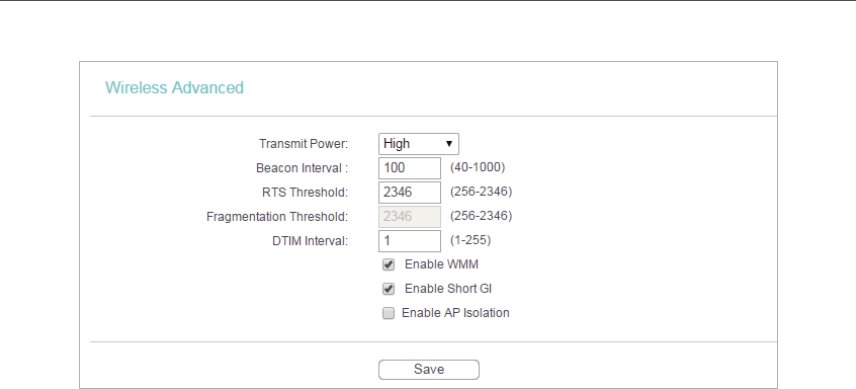Viewport: 856px width, 389px height.
Task: Tick the Enable AP Isolation checkbox
Action: (x=388, y=313)
